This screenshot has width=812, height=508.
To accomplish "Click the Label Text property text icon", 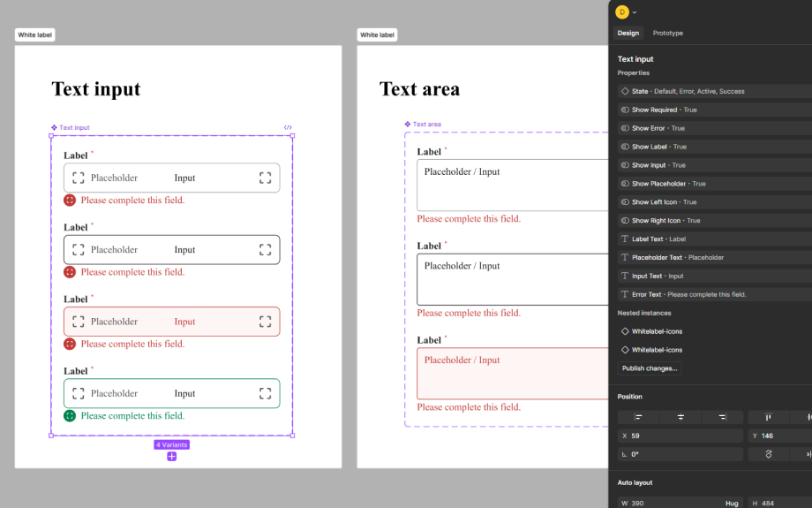I will coord(625,239).
